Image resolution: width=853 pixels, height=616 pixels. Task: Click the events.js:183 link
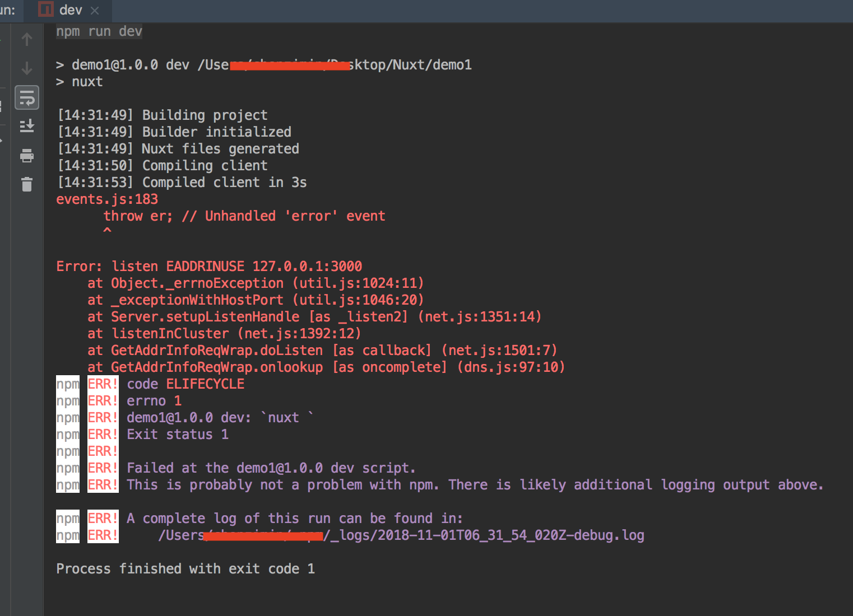(107, 199)
